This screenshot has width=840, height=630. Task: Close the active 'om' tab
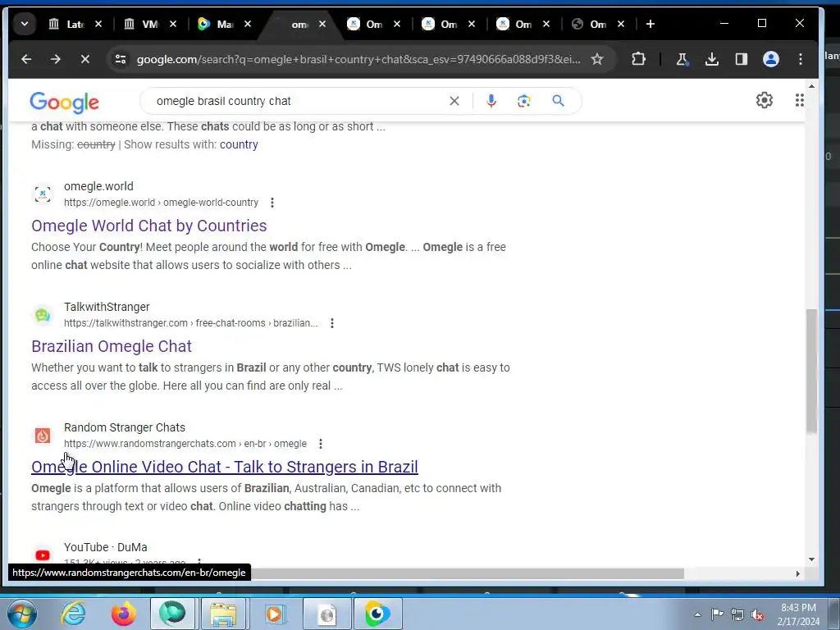[x=322, y=24]
